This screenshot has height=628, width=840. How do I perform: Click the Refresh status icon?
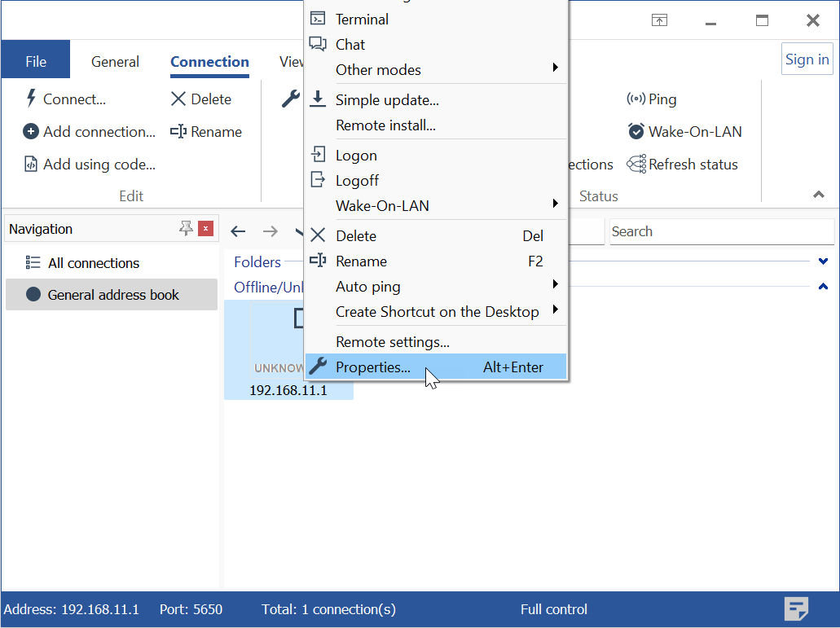coord(635,165)
